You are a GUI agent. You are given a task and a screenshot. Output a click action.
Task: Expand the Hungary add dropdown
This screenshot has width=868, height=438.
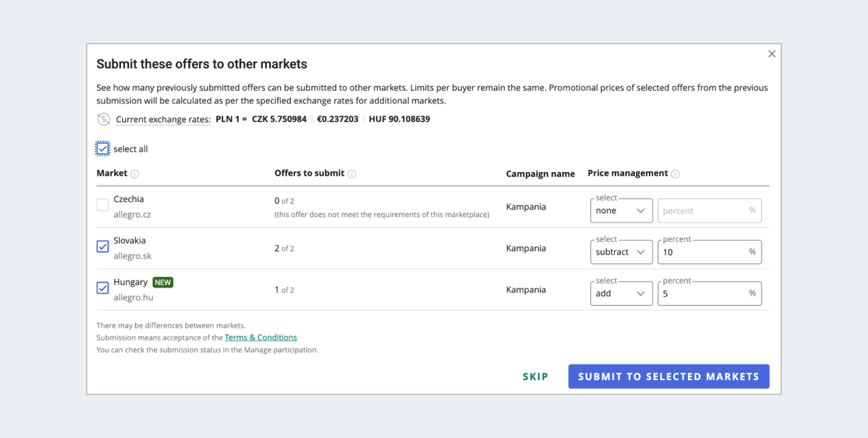click(621, 293)
